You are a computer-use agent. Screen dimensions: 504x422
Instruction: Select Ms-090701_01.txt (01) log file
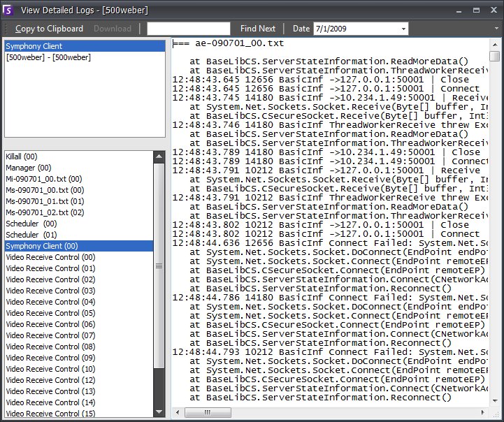tap(79, 201)
